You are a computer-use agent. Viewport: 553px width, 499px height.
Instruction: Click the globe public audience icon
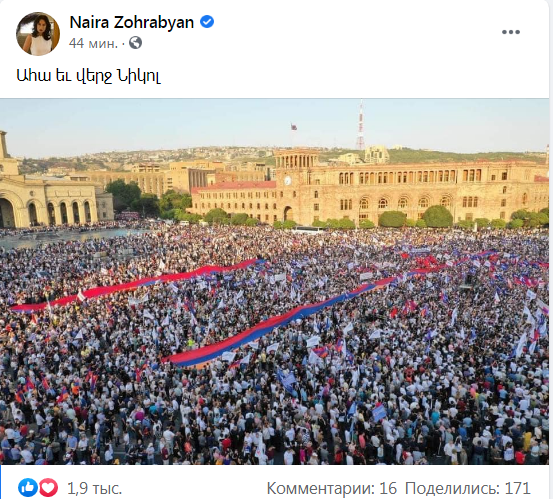135,43
